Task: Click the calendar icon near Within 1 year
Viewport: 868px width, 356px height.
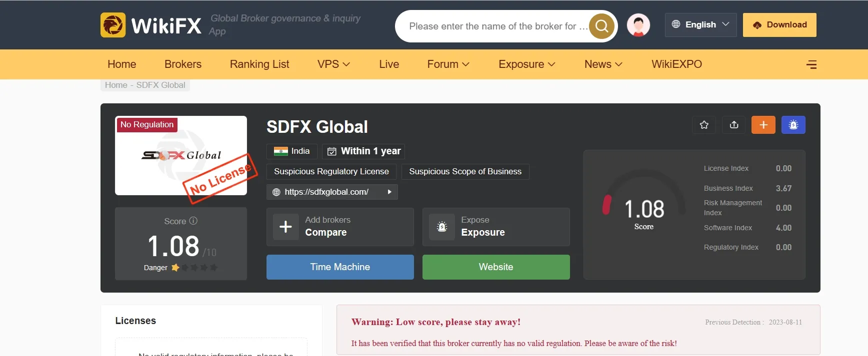Action: point(331,151)
